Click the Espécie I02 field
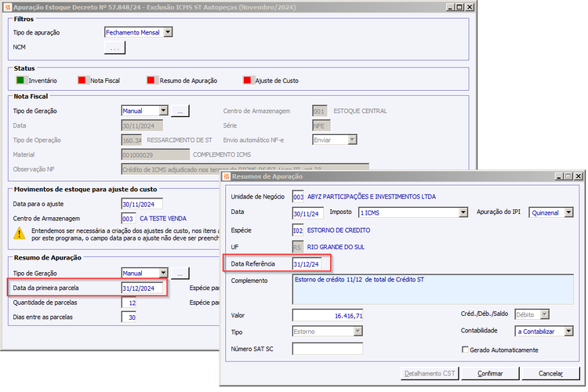 pos(298,230)
